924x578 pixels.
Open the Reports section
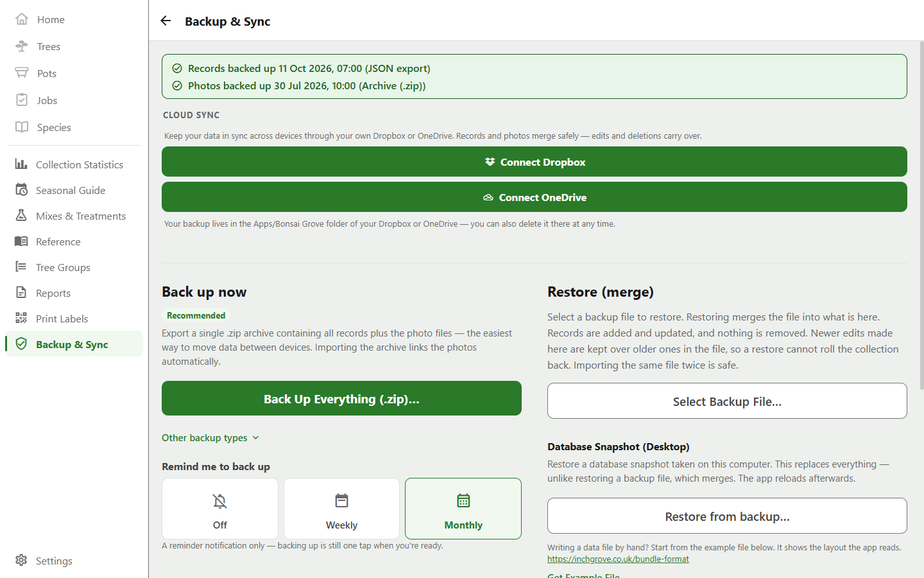point(74,293)
